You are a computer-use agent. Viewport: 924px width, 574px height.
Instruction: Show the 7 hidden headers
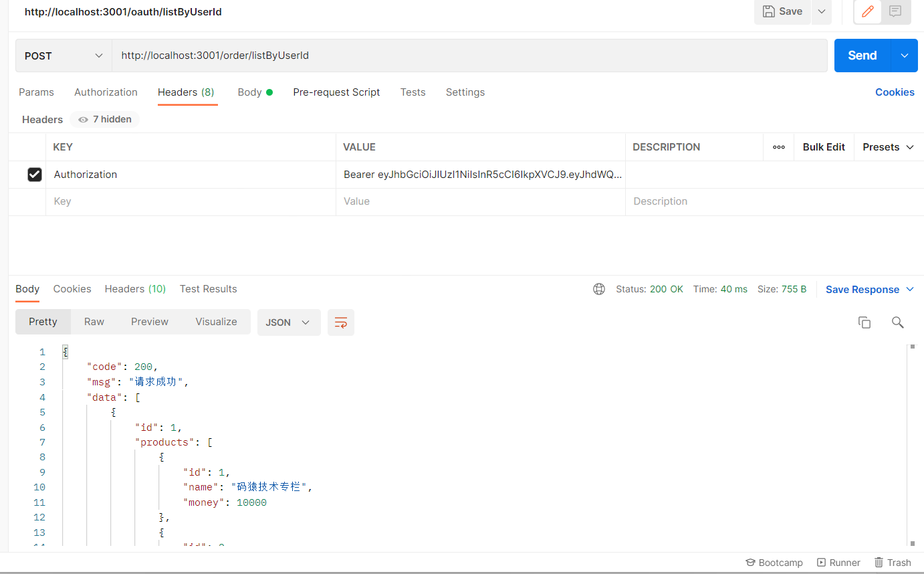pyautogui.click(x=104, y=120)
